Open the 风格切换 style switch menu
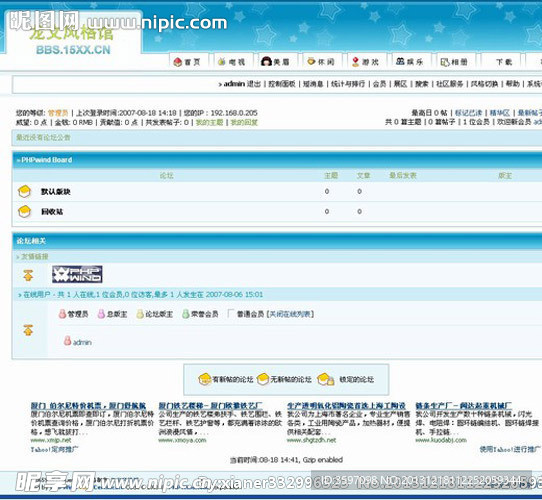 coord(484,84)
